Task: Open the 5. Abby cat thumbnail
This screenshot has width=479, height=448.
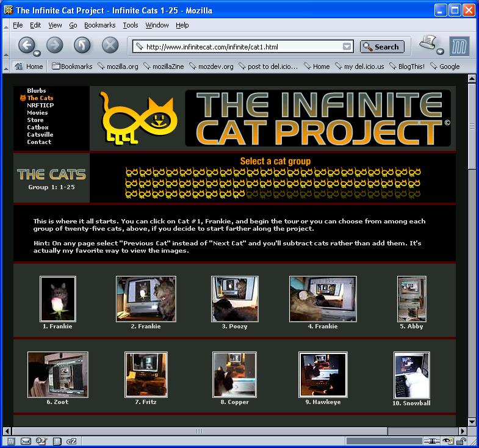Action: (411, 299)
